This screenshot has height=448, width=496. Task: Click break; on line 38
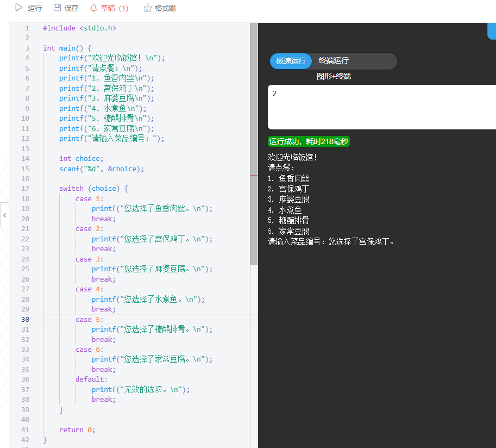(104, 399)
